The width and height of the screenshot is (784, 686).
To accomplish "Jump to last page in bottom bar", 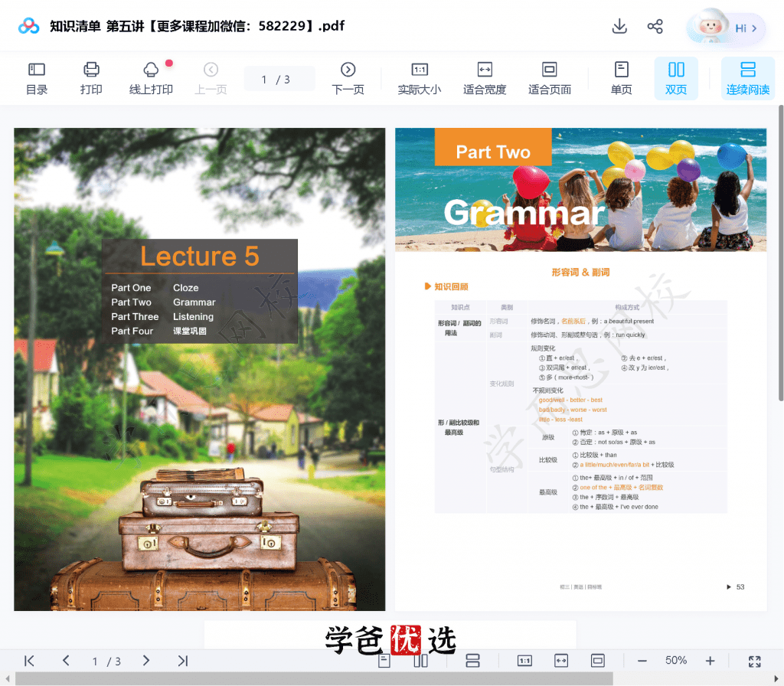I will pos(183,661).
